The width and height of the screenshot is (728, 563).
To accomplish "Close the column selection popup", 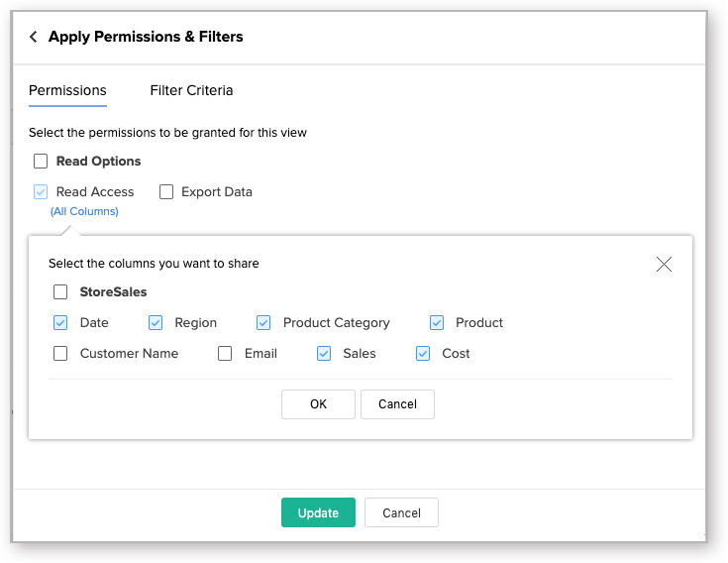I will 664,264.
